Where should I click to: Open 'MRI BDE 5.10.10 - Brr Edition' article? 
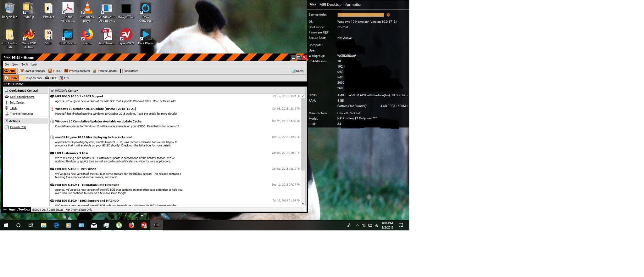76,169
